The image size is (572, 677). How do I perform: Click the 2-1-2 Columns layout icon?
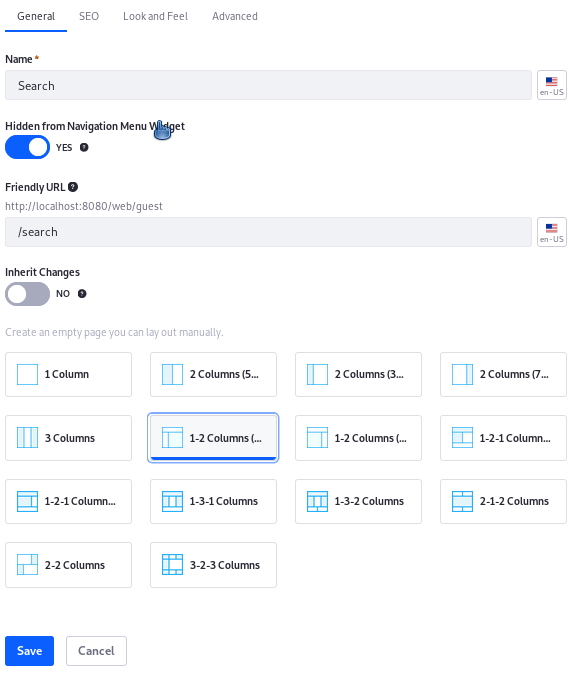[x=462, y=501]
